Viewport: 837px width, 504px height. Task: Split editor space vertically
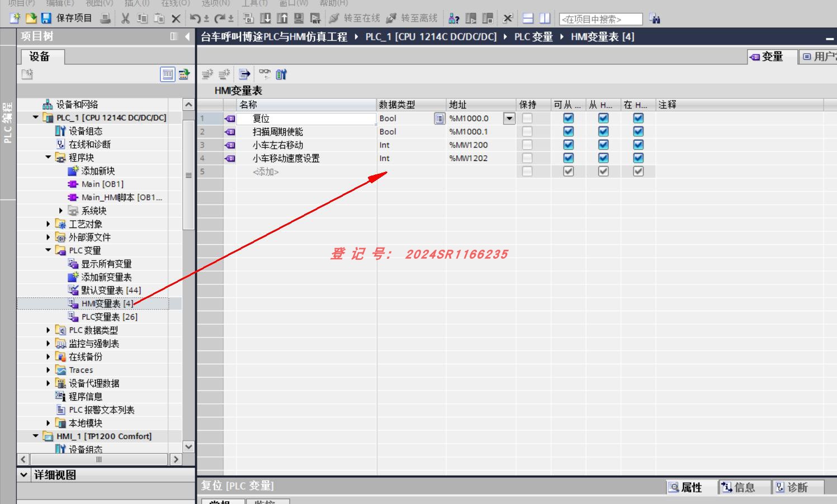(x=545, y=18)
